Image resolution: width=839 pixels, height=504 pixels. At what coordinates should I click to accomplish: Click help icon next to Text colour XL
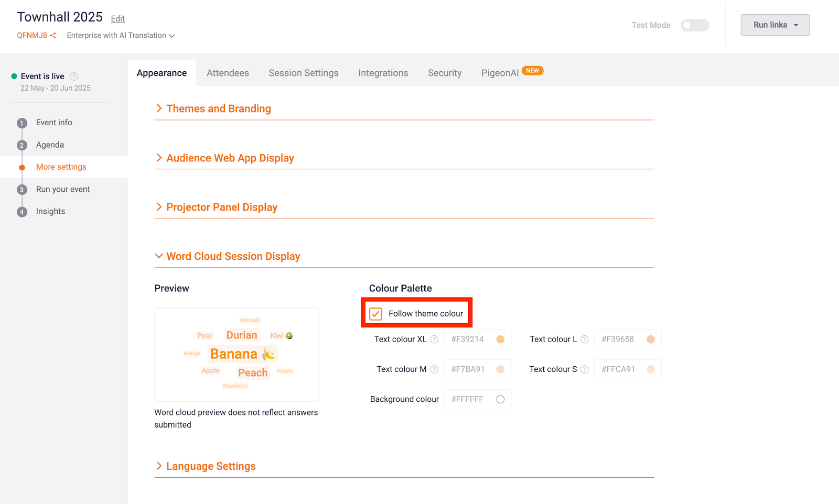tap(434, 339)
